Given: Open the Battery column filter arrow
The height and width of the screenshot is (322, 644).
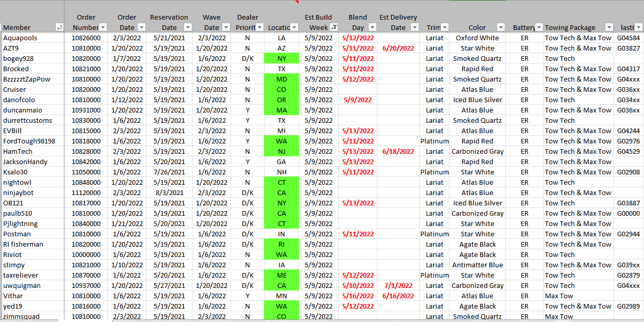Looking at the screenshot, I should click(539, 27).
